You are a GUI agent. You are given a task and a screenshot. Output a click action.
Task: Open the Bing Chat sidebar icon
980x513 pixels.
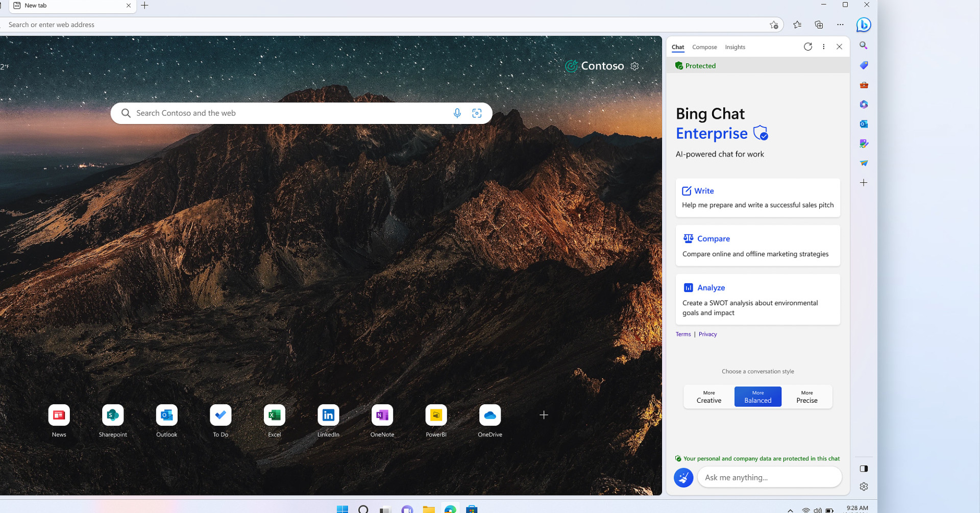[x=864, y=25]
